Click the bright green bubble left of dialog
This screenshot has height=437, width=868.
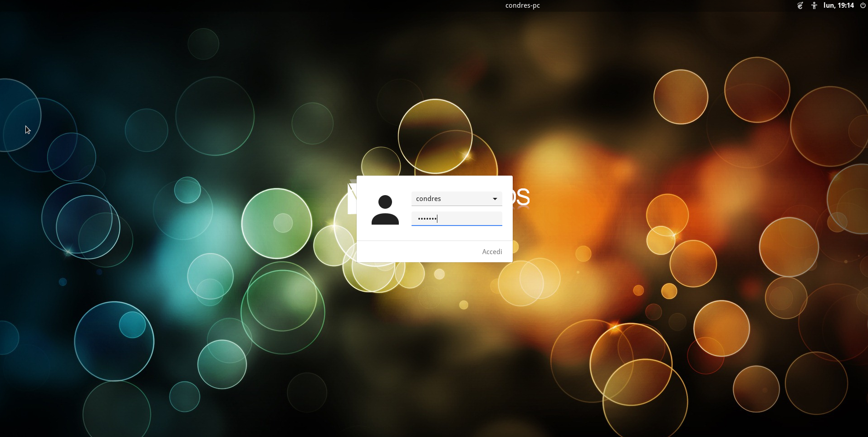click(276, 223)
